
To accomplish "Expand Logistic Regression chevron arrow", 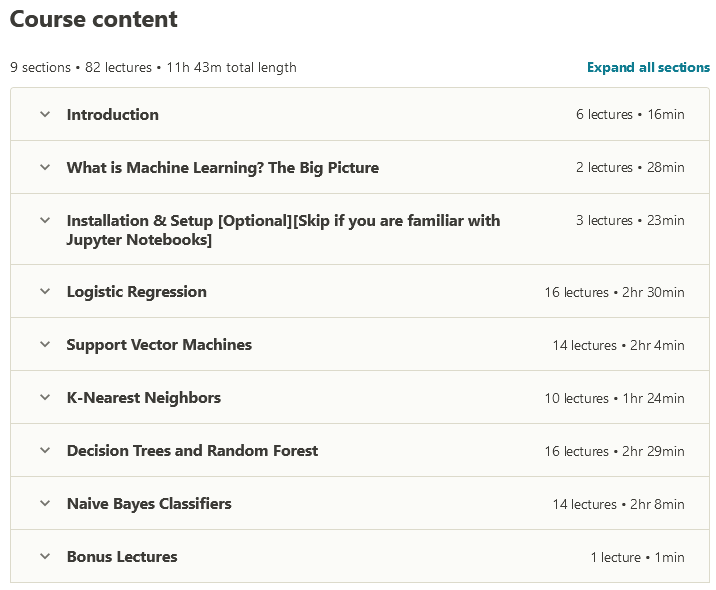I will [x=44, y=291].
